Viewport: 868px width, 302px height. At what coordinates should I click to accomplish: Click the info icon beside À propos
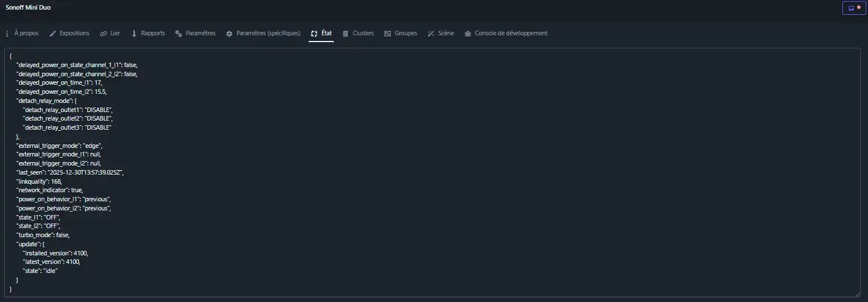7,34
